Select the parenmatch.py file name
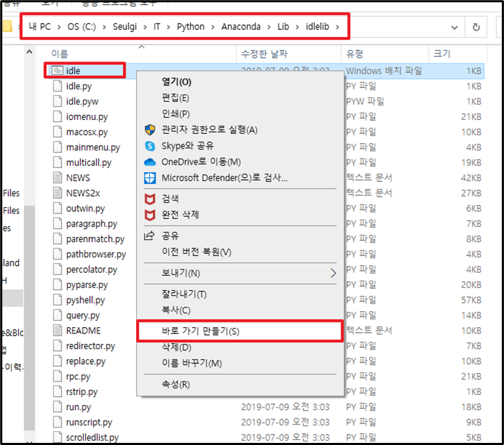Screen dimensions: 504x445 pos(96,239)
